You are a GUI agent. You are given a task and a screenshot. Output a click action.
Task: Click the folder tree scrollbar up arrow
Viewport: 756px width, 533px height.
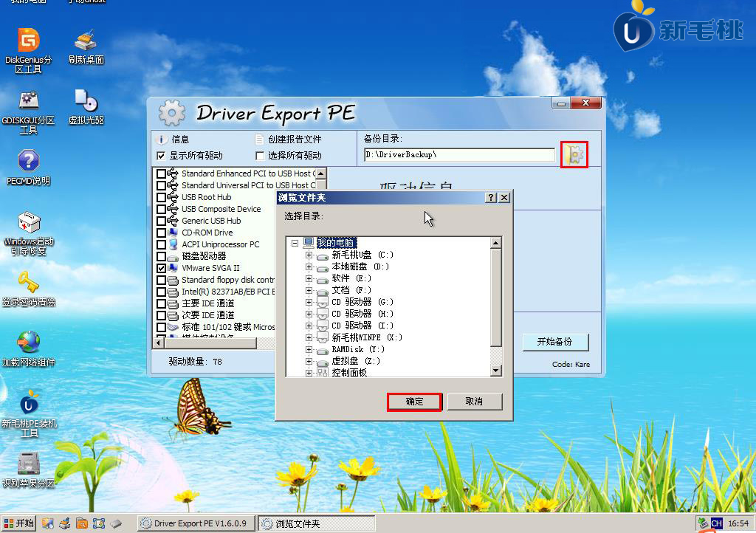(x=495, y=243)
